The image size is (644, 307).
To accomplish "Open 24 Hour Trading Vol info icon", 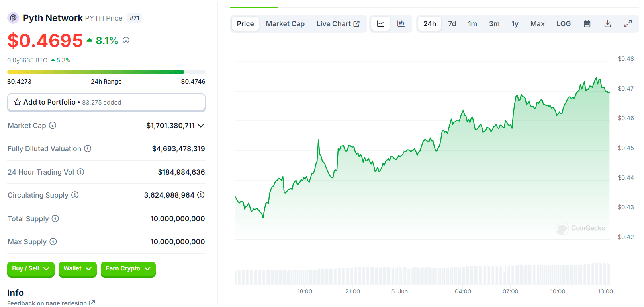I will click(x=80, y=172).
